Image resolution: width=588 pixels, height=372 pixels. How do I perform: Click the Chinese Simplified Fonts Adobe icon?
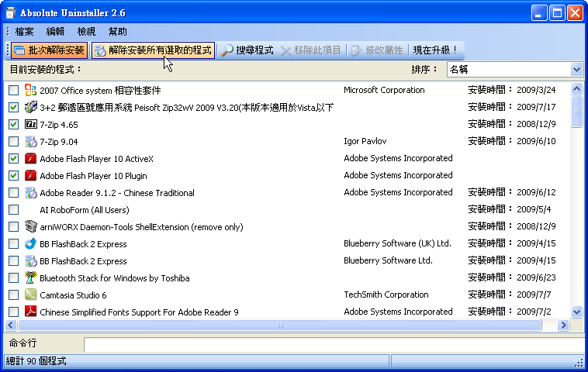[31, 312]
